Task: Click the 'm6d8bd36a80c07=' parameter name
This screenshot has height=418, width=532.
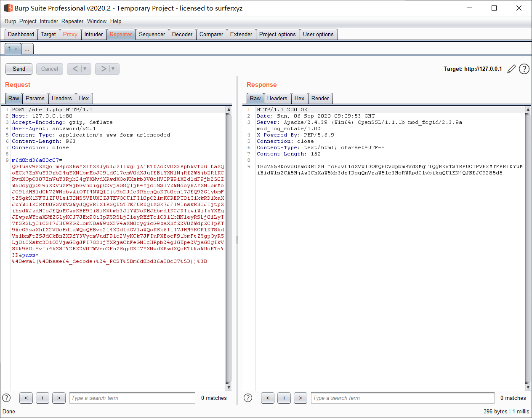Action: coord(37,160)
